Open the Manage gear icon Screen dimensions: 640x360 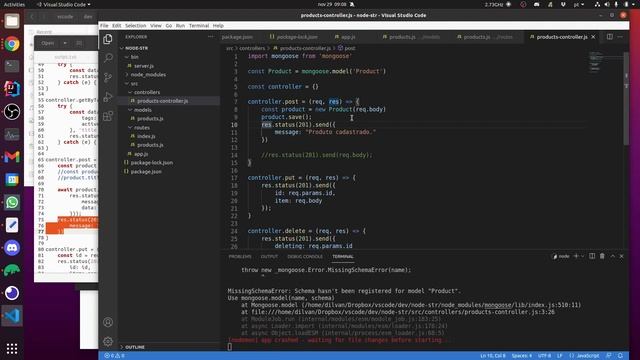(x=108, y=341)
